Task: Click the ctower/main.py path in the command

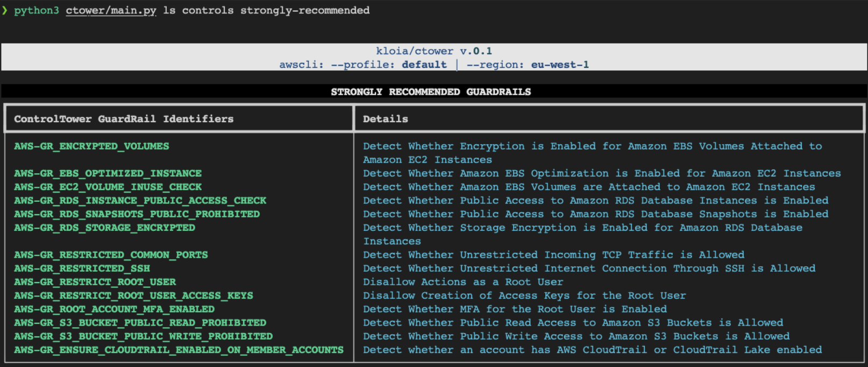Action: point(111,10)
